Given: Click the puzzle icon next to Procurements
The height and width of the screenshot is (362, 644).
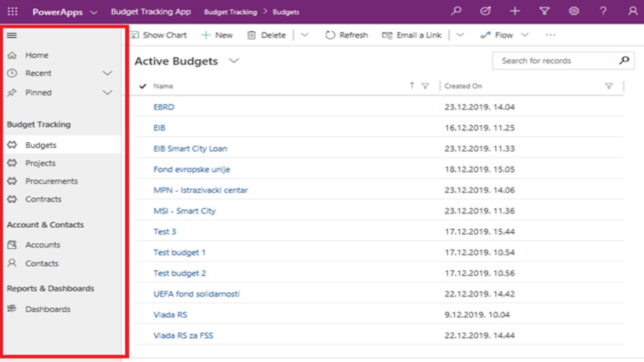Looking at the screenshot, I should [x=13, y=181].
